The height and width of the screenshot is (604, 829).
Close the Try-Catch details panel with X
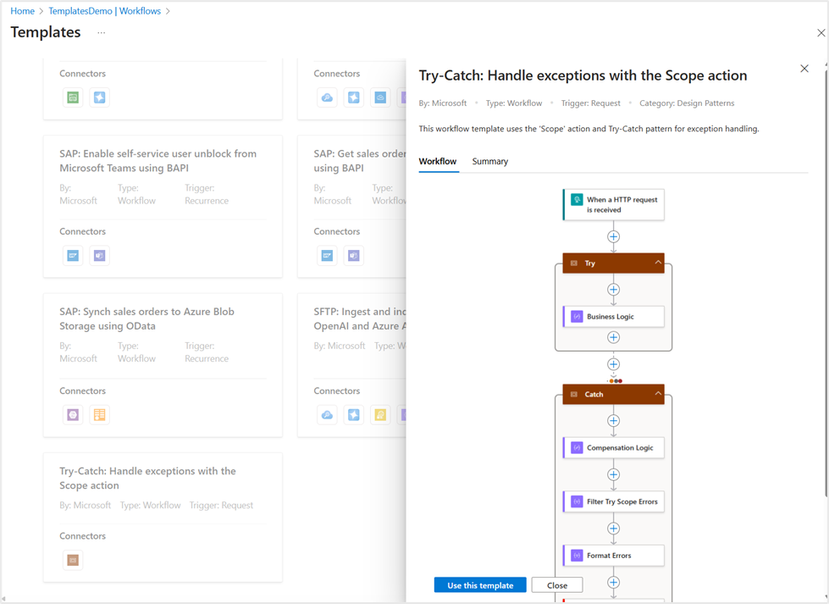click(x=804, y=68)
